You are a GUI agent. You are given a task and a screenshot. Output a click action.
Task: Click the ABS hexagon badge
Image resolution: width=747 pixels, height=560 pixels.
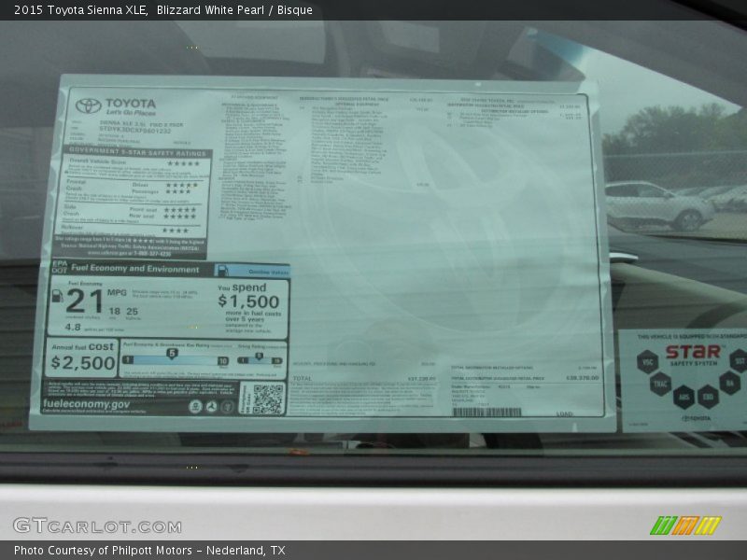point(684,397)
